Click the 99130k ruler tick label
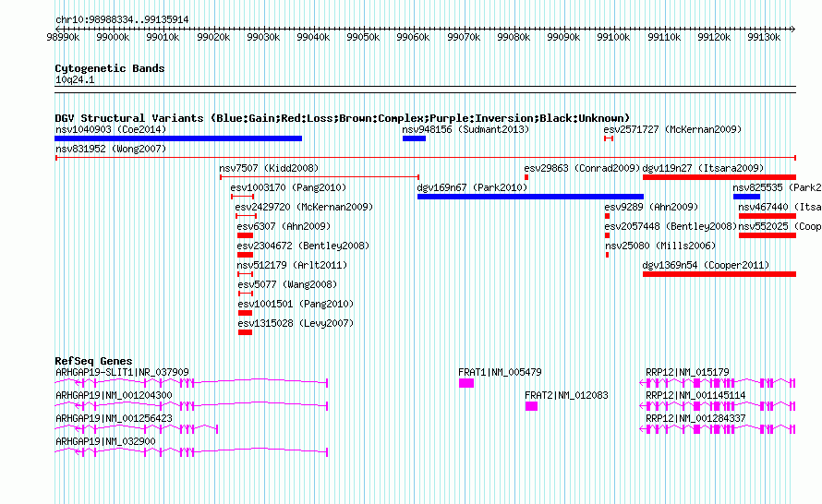The height and width of the screenshot is (504, 822). coord(763,37)
